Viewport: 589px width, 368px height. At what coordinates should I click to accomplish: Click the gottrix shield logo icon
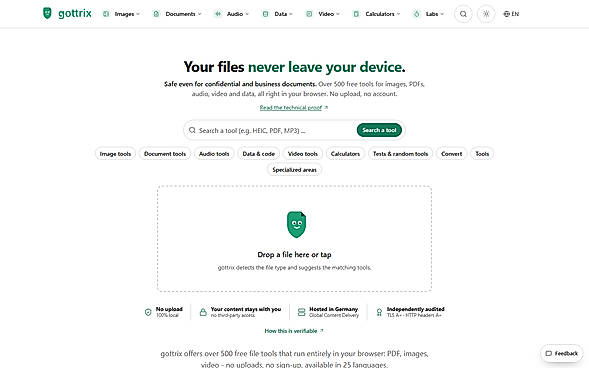(47, 13)
